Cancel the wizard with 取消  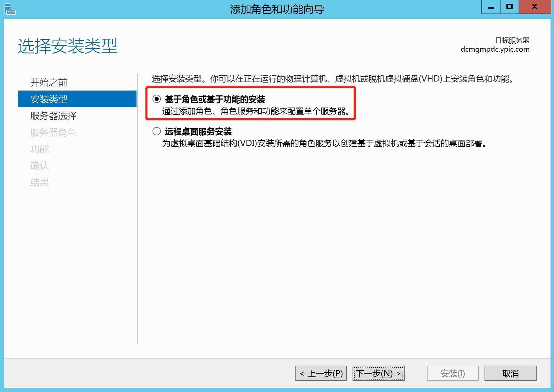click(x=510, y=373)
